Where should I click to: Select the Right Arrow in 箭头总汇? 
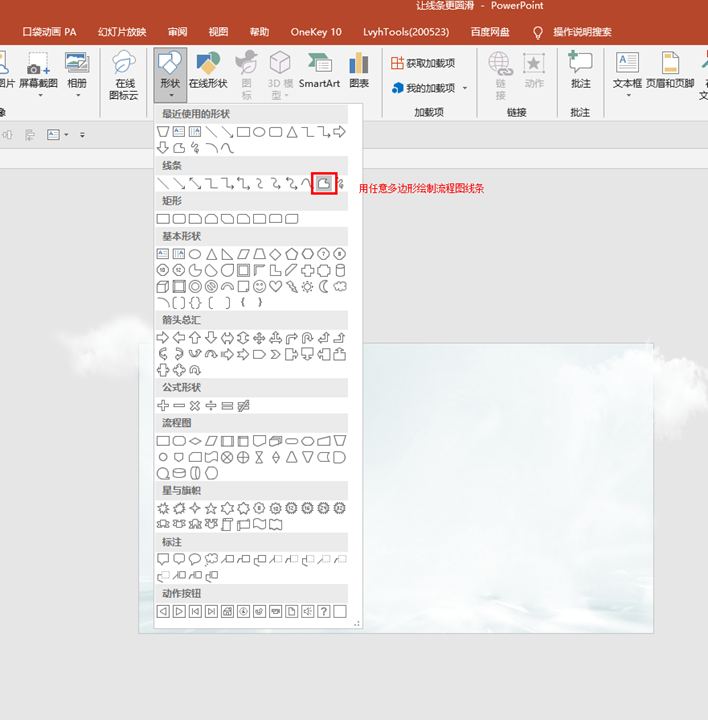(x=163, y=338)
